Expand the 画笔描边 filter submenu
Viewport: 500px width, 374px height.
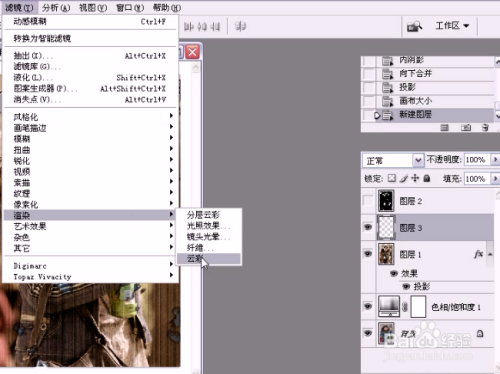point(90,128)
